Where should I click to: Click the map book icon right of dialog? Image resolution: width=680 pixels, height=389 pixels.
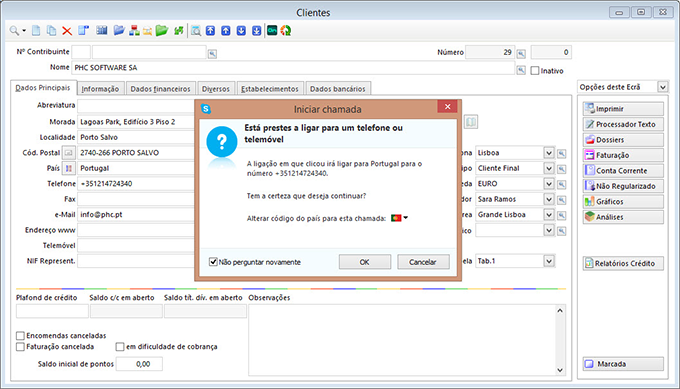click(471, 122)
